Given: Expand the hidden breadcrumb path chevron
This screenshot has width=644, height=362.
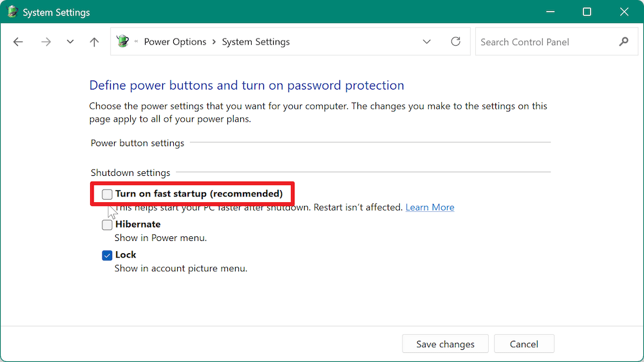Looking at the screenshot, I should click(136, 42).
